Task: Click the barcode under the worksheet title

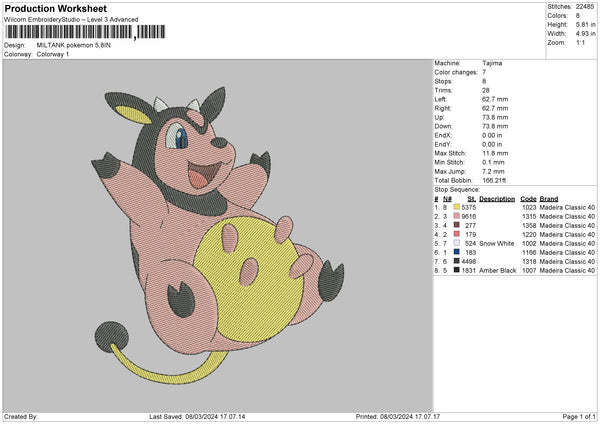Action: point(85,32)
